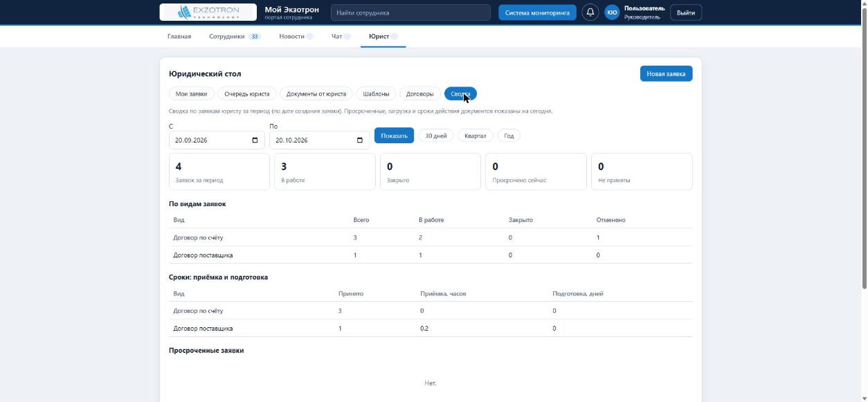Select the Квартал period chip
This screenshot has width=868, height=402.
click(x=476, y=136)
